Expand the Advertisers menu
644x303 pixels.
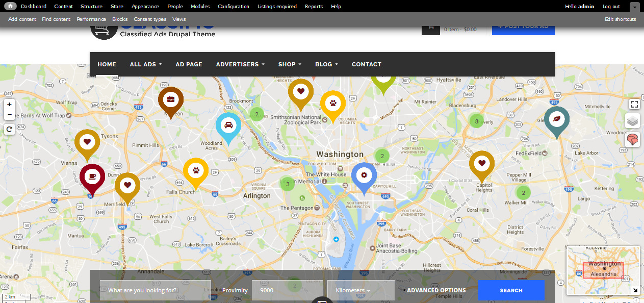point(240,64)
